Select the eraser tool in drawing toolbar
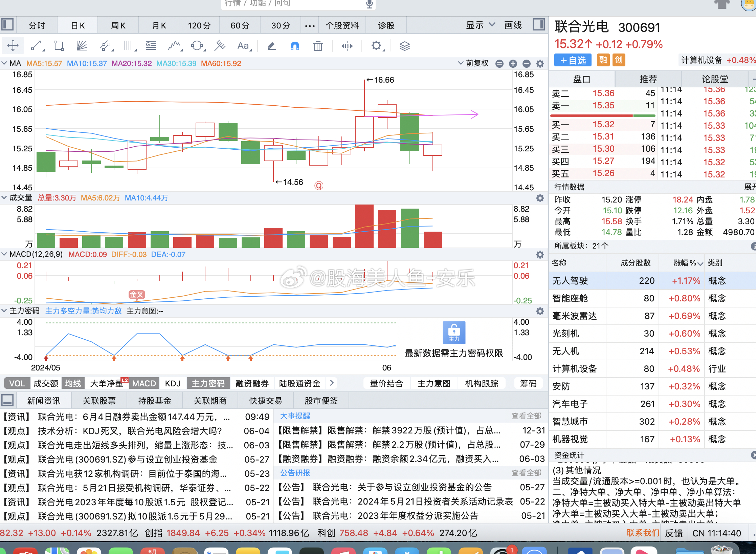756x554 pixels. click(271, 46)
